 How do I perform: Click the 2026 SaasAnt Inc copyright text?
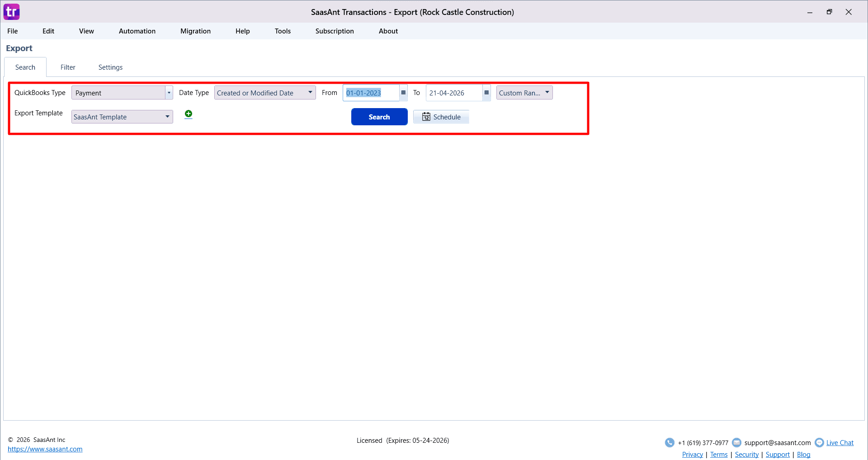(x=37, y=440)
